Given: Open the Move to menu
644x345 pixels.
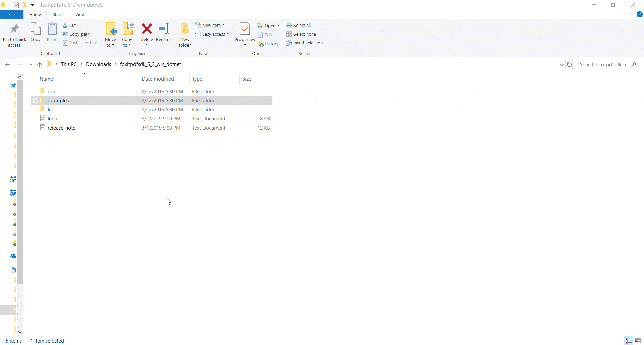Looking at the screenshot, I should (110, 35).
